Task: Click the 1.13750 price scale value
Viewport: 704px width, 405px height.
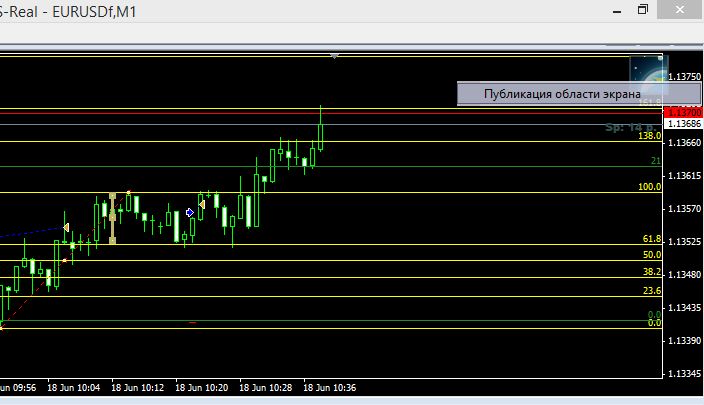Action: (684, 77)
